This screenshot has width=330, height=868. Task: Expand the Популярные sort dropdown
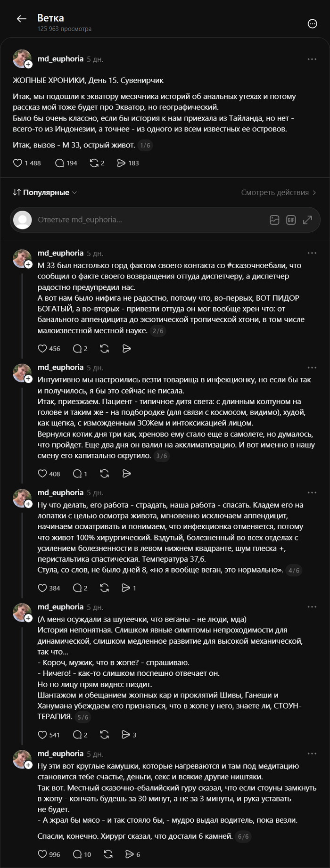pos(45,192)
